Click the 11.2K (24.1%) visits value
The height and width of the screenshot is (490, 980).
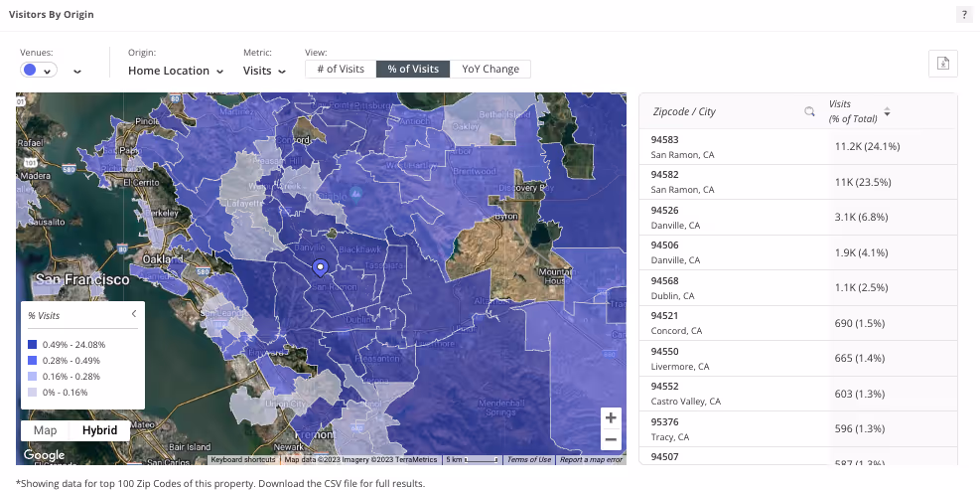[867, 146]
